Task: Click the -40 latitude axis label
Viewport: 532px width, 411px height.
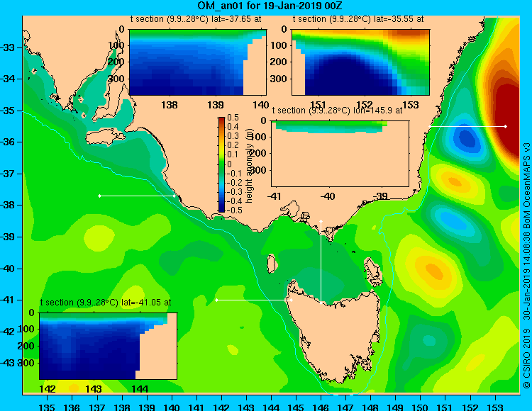Action: 8,269
